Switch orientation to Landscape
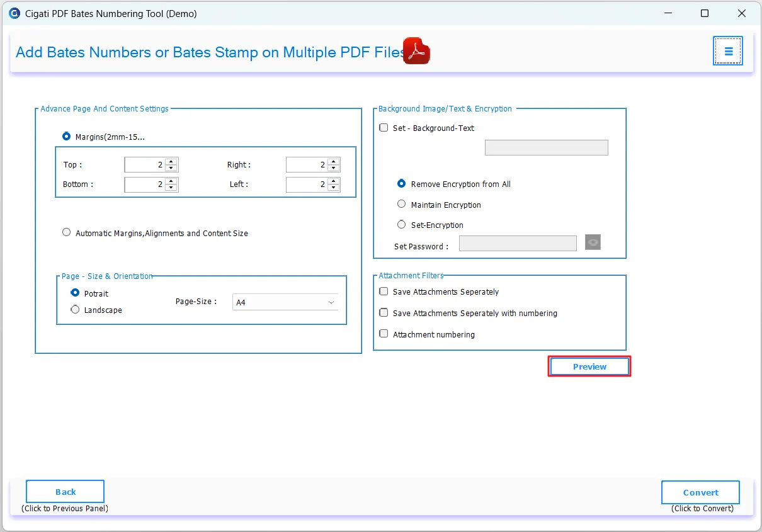This screenshot has width=762, height=532. 75,309
